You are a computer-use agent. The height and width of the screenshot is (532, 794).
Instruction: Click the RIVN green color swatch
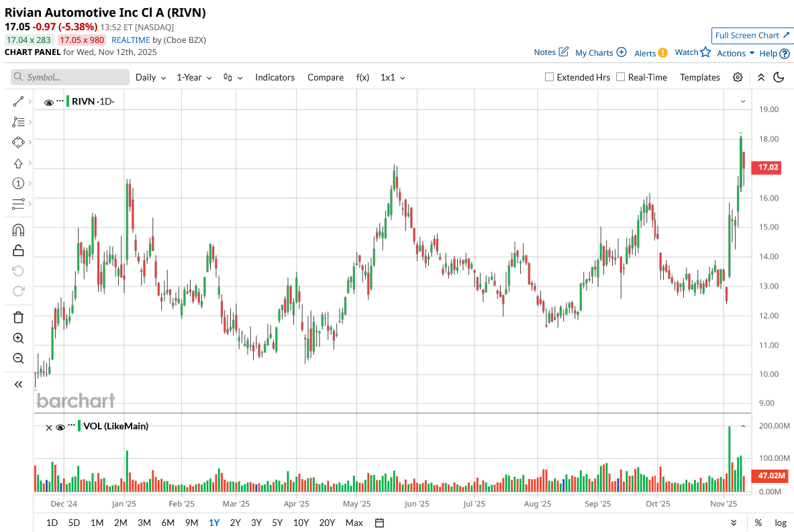[68, 100]
